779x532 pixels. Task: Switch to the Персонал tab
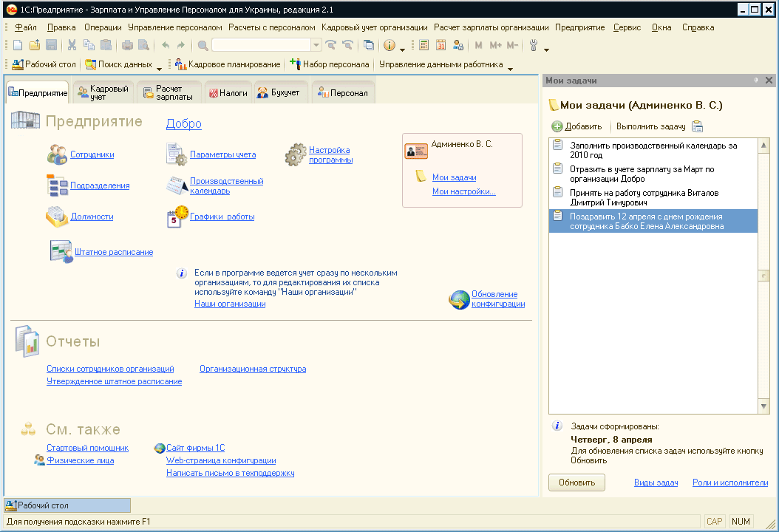click(x=343, y=92)
